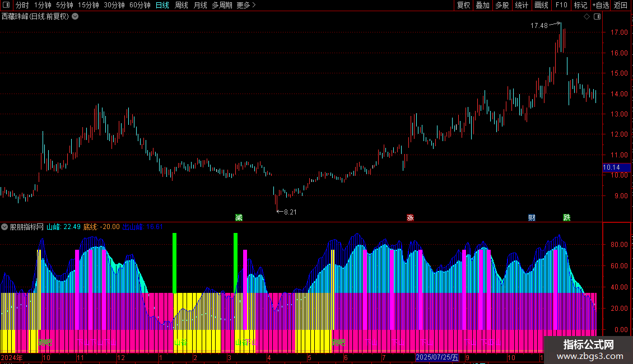Image resolution: width=633 pixels, height=364 pixels.
Task: Open the F10 company info
Action: click(x=561, y=5)
